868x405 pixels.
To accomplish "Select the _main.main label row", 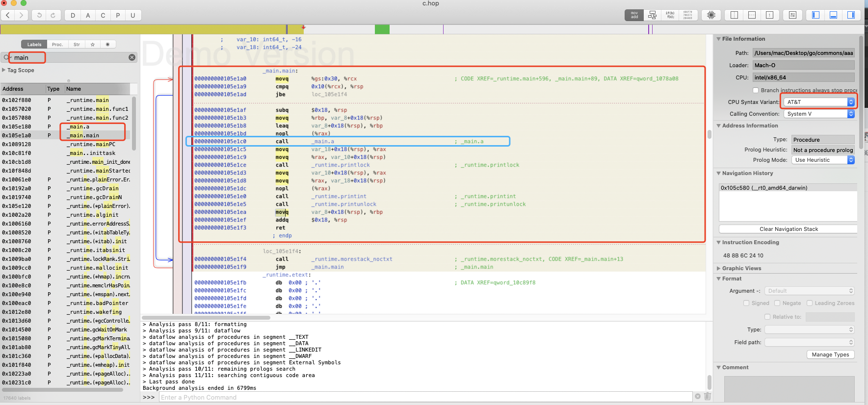I will click(66, 135).
